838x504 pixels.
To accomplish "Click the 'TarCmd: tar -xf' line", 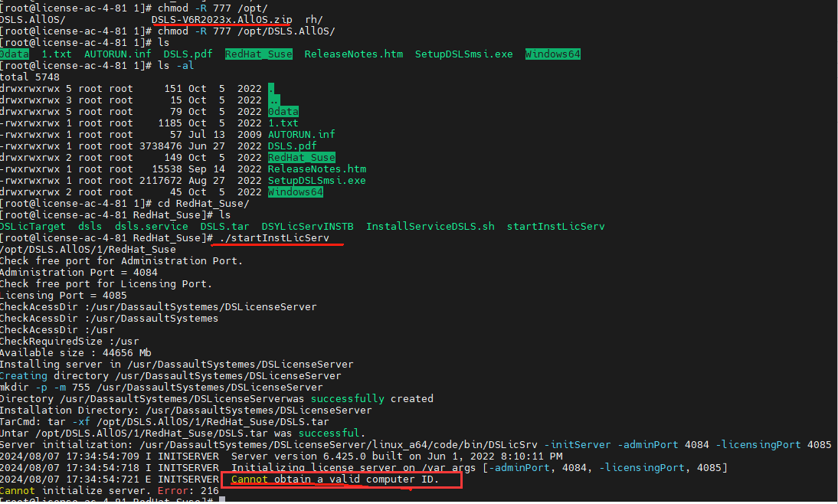I will coord(164,422).
